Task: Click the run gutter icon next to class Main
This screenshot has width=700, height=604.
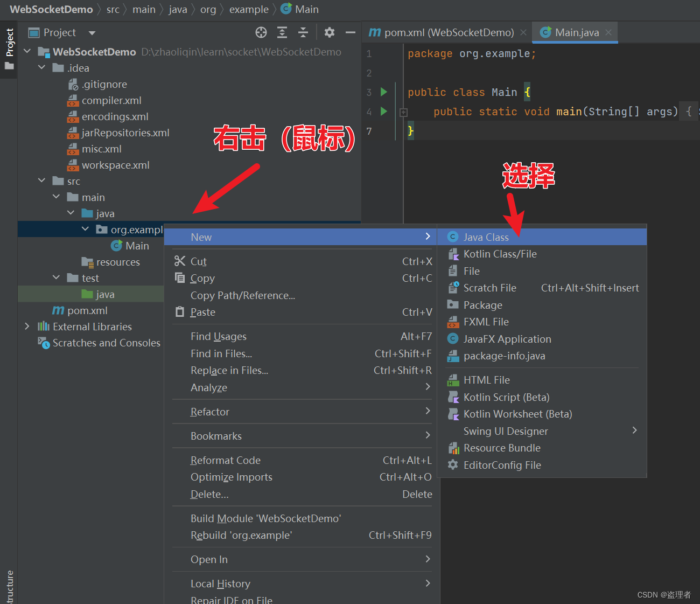Action: coord(384,92)
